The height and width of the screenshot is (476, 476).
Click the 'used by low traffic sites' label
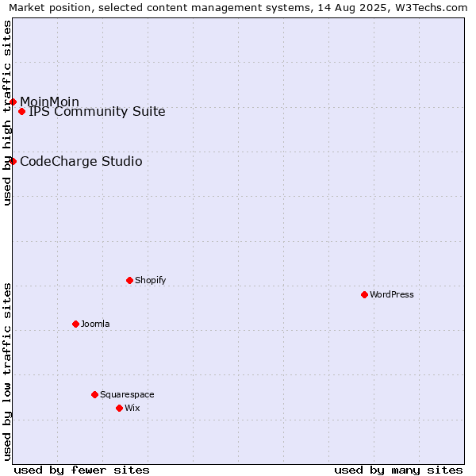(7, 372)
